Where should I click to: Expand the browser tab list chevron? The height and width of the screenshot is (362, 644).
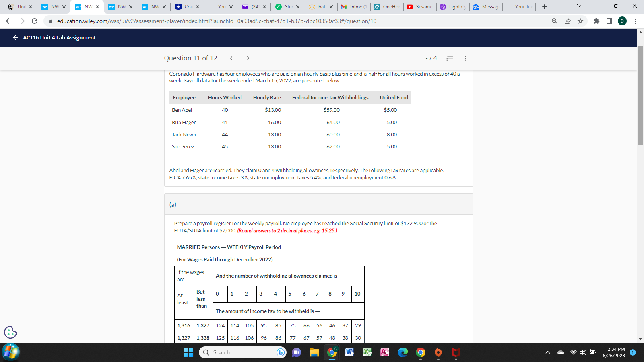coord(579,6)
